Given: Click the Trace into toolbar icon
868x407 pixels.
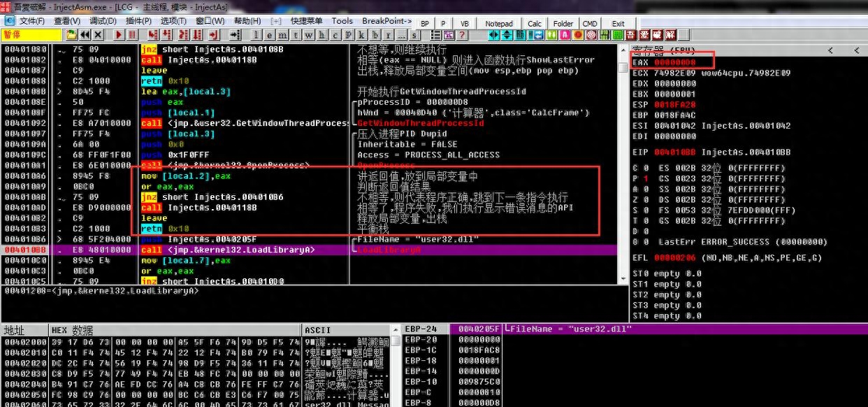Looking at the screenshot, I should click(x=183, y=34).
